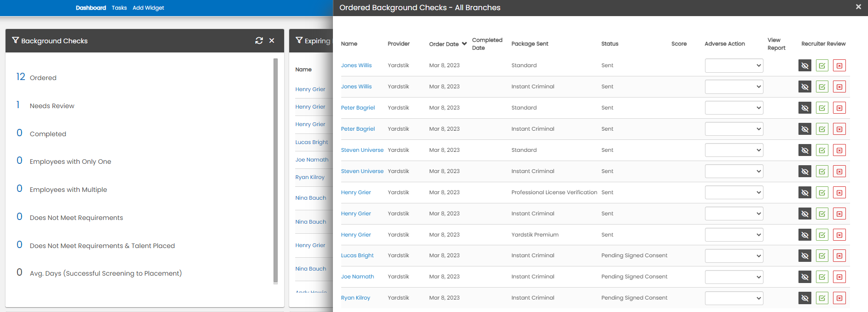Reject review for Jones Willis Standard row
The width and height of the screenshot is (868, 312).
click(x=839, y=65)
